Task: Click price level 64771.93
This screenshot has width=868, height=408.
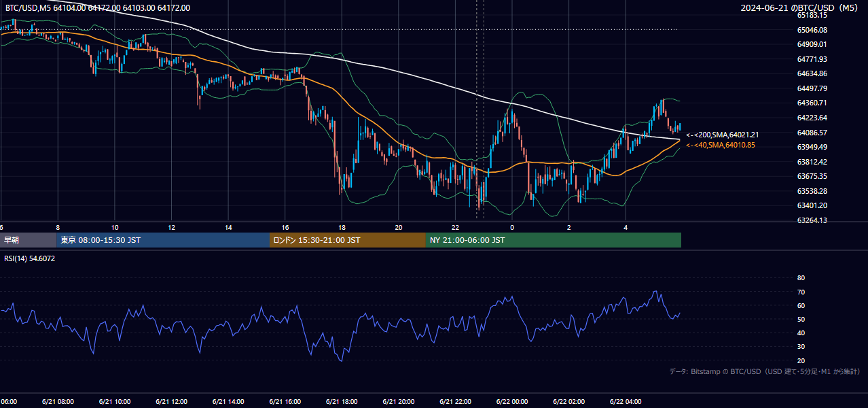Action: tap(812, 59)
